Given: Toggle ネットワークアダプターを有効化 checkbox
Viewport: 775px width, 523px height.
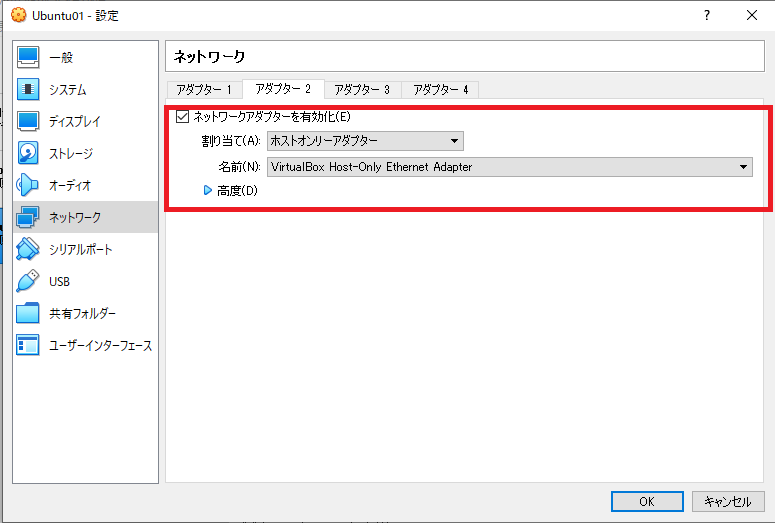Looking at the screenshot, I should point(182,117).
